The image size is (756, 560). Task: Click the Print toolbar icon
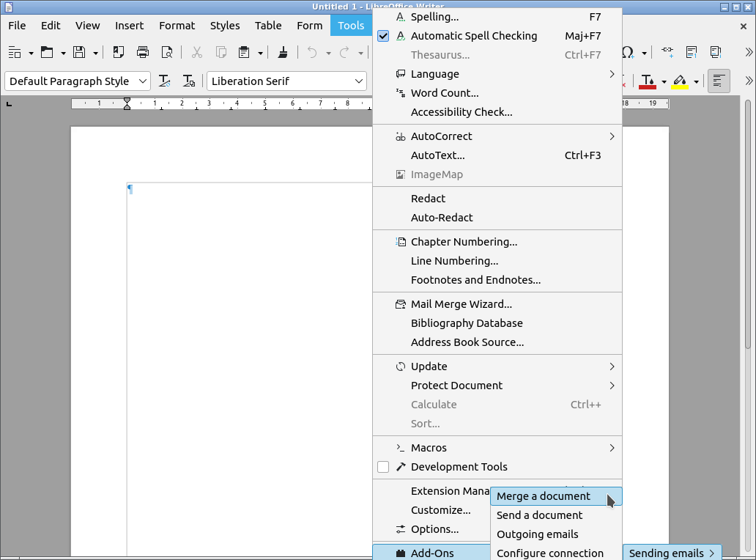tap(143, 52)
